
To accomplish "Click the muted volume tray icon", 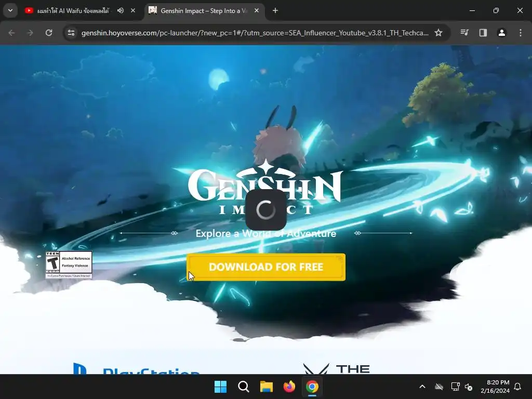I will (469, 387).
